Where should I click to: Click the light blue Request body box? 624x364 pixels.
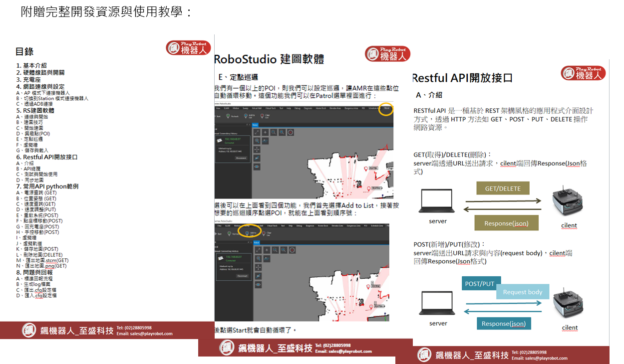coord(522,292)
